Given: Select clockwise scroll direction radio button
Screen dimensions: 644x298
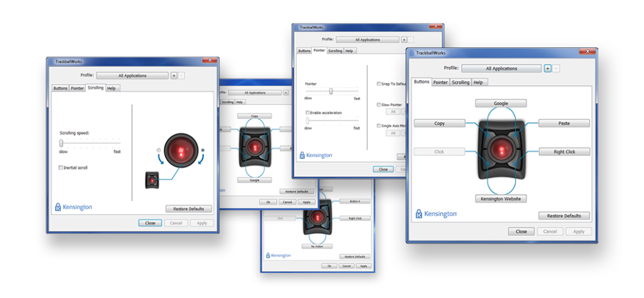Looking at the screenshot, I should [202, 150].
